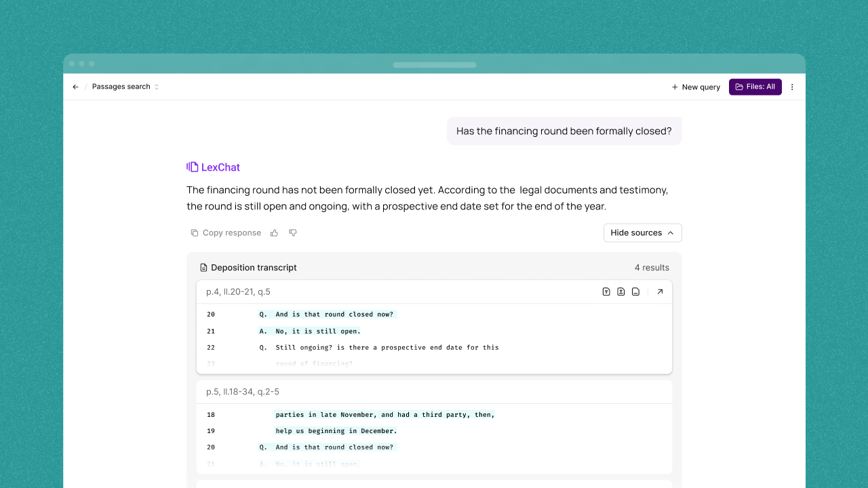868x488 pixels.
Task: Click line 22 'Still ongoing?' question text
Action: click(387, 347)
